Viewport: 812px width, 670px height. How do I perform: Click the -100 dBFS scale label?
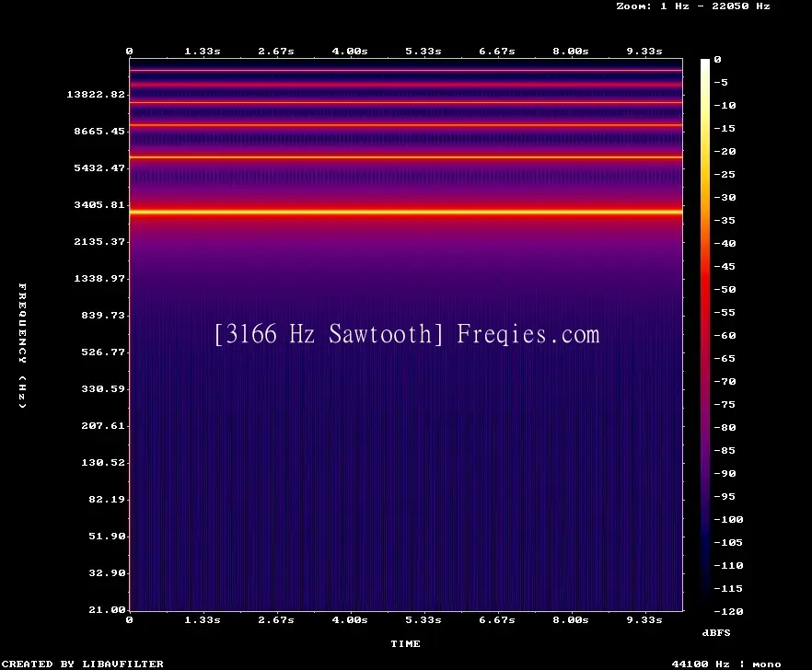(728, 519)
